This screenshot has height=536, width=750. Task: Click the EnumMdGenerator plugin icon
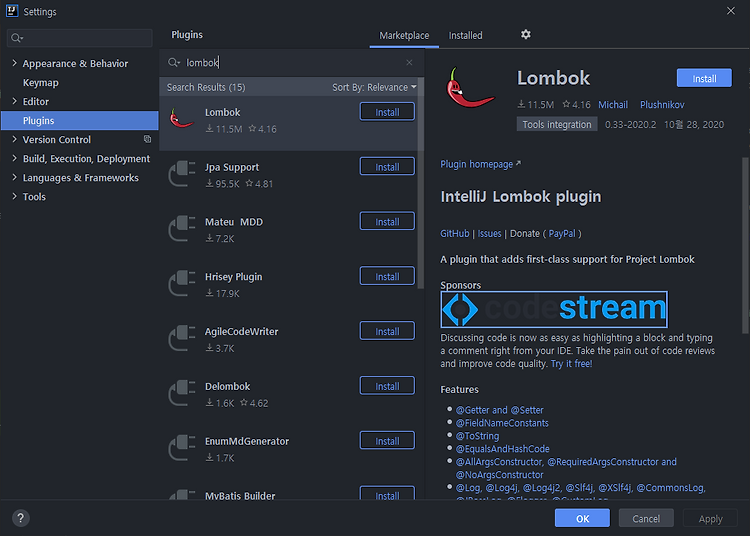182,448
